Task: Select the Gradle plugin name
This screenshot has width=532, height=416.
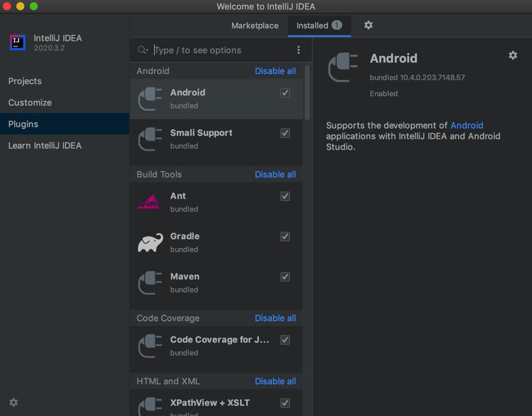Action: pos(185,236)
